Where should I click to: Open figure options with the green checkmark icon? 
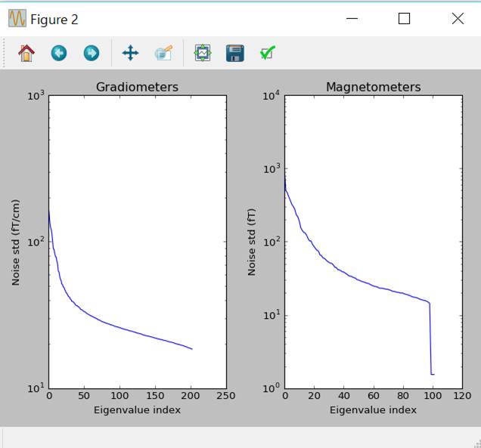(x=267, y=53)
